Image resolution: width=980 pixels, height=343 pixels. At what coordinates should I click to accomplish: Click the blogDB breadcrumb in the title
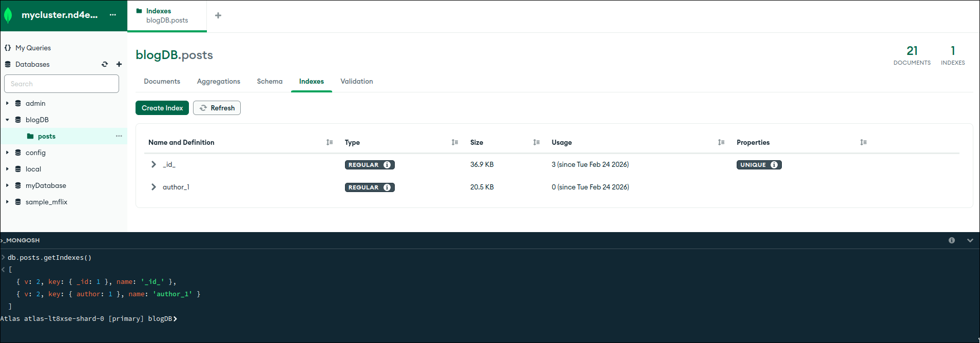click(157, 55)
